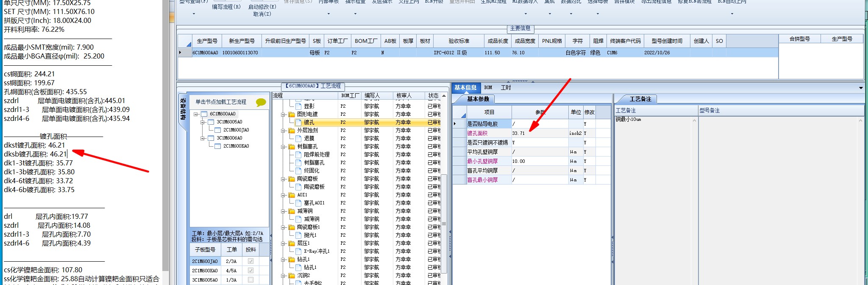Toggle 投料 checkbox for 3C1M6005A0

(250, 280)
